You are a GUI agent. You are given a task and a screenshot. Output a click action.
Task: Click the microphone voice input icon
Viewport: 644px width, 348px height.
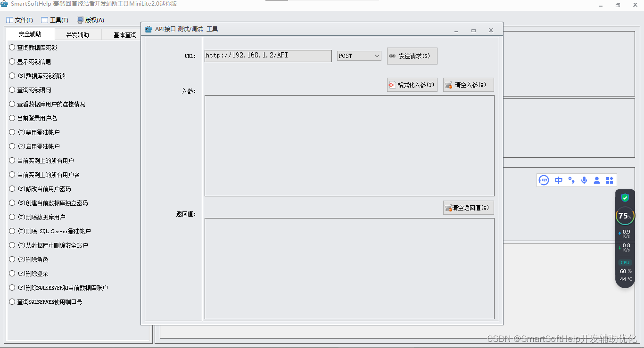click(584, 180)
